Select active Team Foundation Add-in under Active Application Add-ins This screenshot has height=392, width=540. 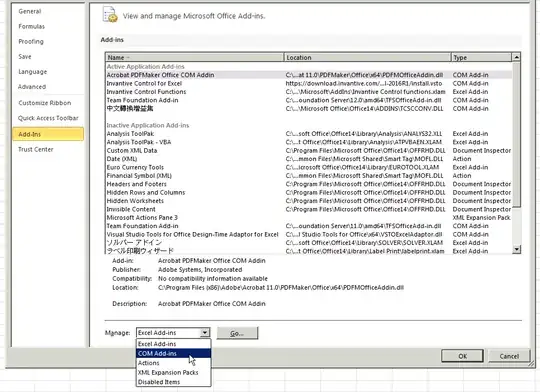click(x=309, y=100)
